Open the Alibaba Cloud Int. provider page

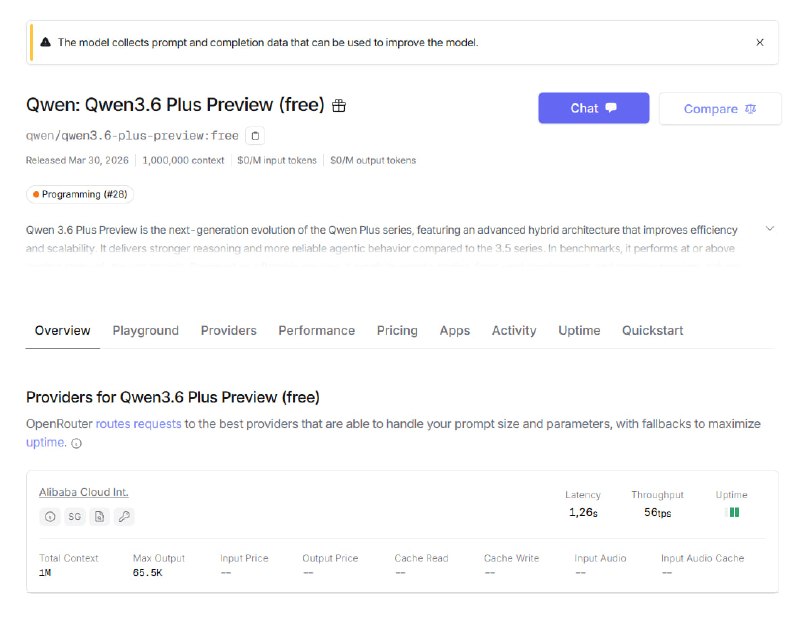point(84,491)
